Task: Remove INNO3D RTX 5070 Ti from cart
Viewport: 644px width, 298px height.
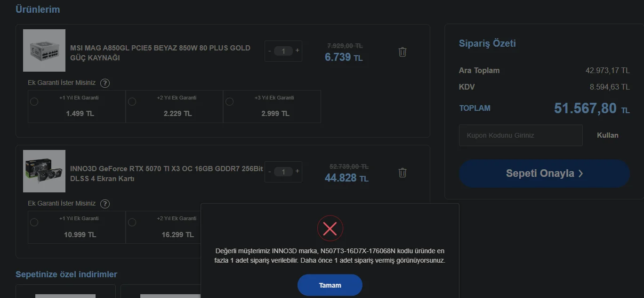Action: coord(402,173)
